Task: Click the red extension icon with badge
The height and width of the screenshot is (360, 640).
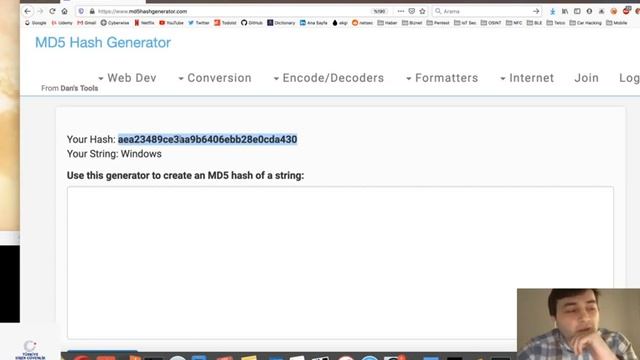Action: 627,11
